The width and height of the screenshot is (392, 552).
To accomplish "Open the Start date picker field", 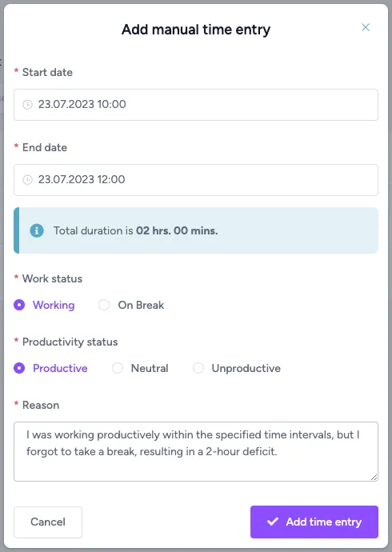I will tap(196, 105).
